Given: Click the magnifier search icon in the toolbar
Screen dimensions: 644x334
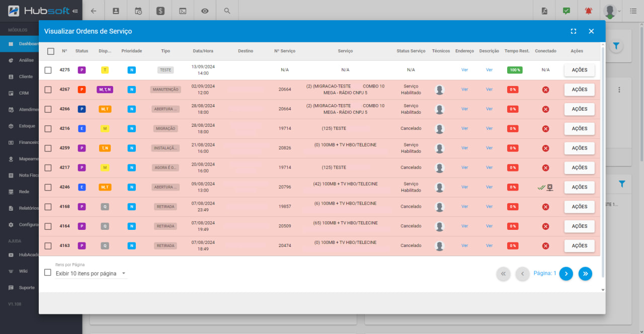Looking at the screenshot, I should 227,11.
